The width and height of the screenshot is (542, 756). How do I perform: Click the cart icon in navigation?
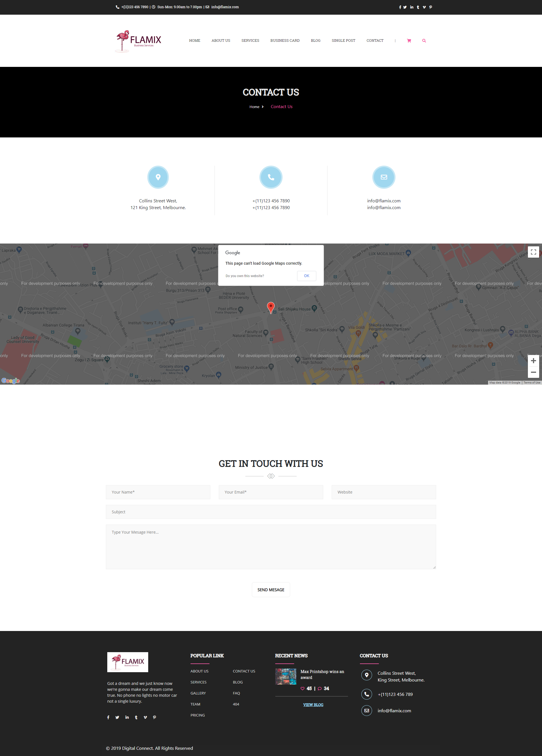tap(409, 40)
